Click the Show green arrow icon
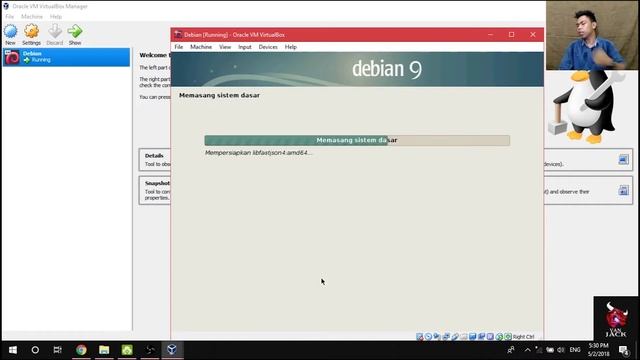The image size is (640, 360). click(75, 31)
